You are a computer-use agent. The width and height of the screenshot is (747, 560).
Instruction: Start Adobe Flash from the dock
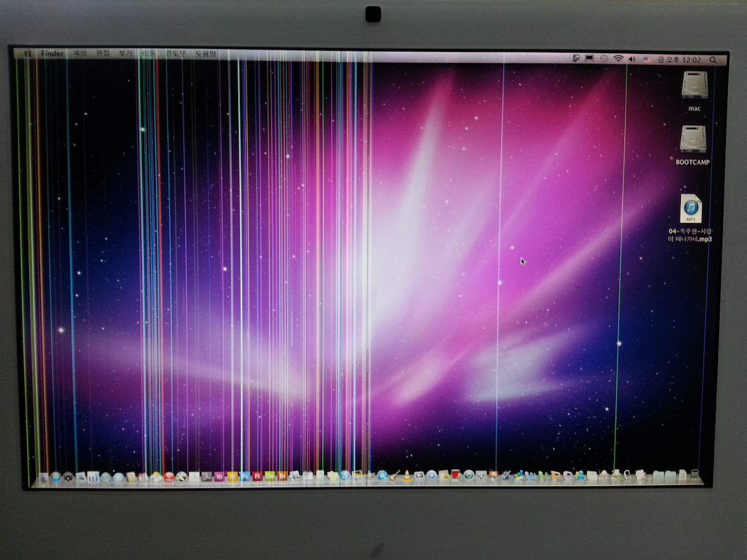(x=257, y=477)
